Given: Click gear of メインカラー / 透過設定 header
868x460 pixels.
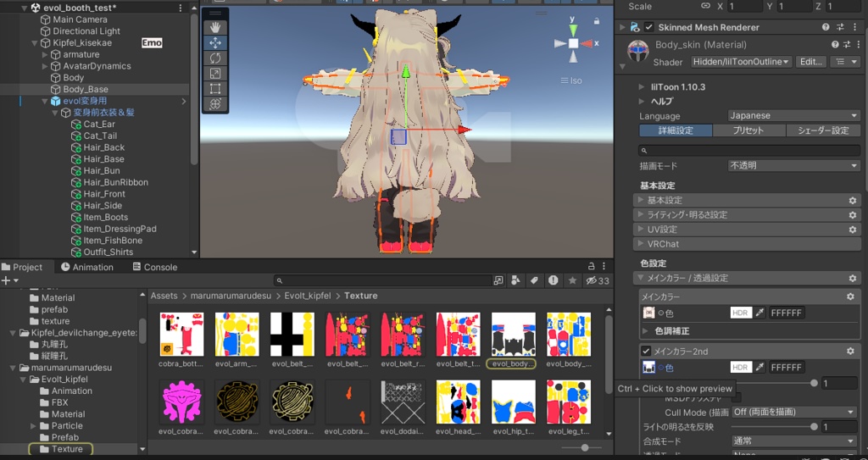Looking at the screenshot, I should click(x=853, y=279).
